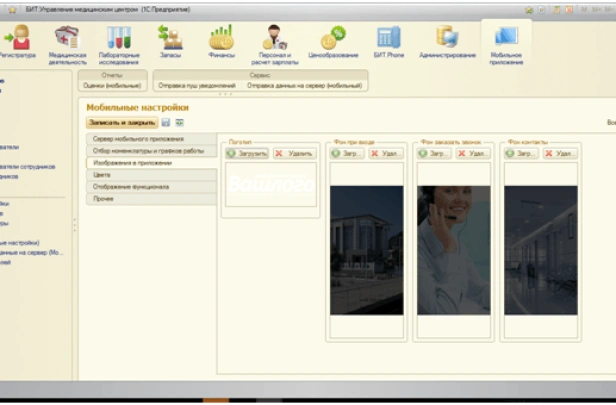The image size is (616, 405).
Task: Open the Ценообразование section
Action: (332, 44)
